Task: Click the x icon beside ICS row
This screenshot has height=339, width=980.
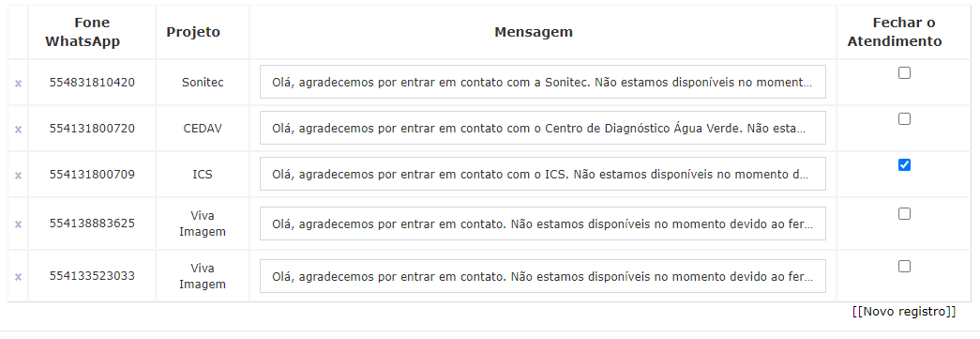Action: coord(18,175)
